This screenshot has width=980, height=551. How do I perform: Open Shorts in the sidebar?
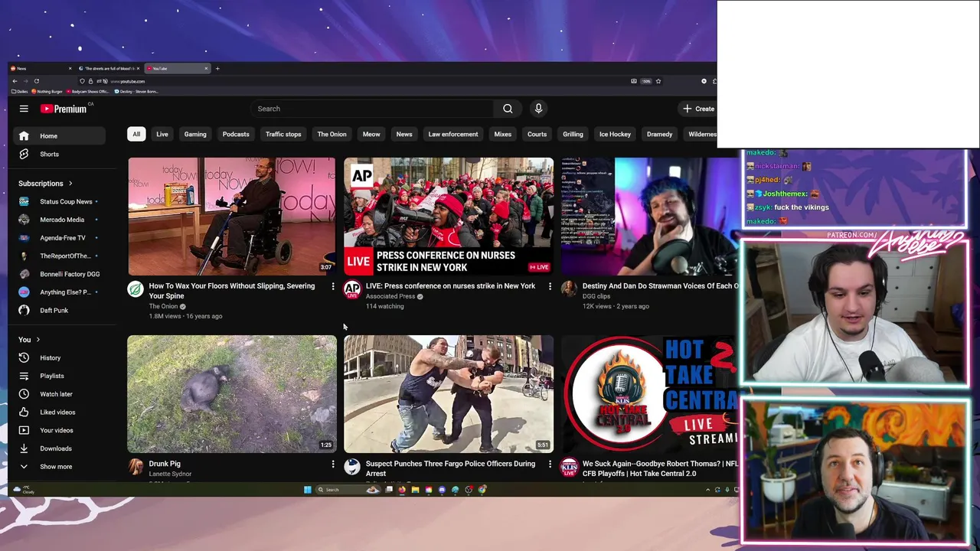pyautogui.click(x=60, y=154)
